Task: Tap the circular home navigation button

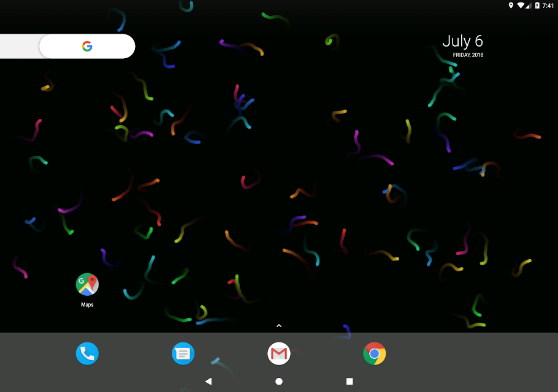Action: (279, 382)
